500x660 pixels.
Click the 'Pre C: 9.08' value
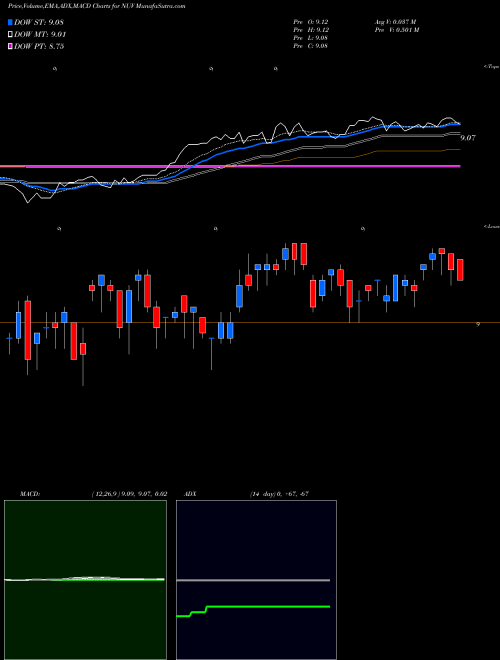pos(311,45)
